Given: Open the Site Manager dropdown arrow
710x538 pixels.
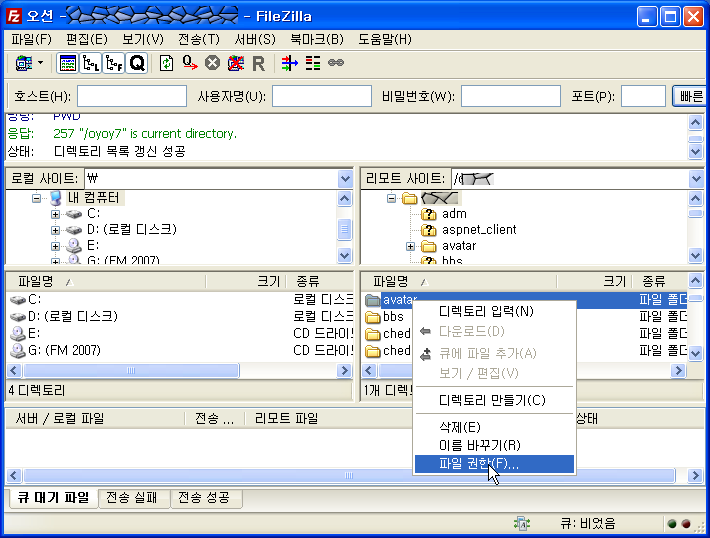Looking at the screenshot, I should [41, 62].
